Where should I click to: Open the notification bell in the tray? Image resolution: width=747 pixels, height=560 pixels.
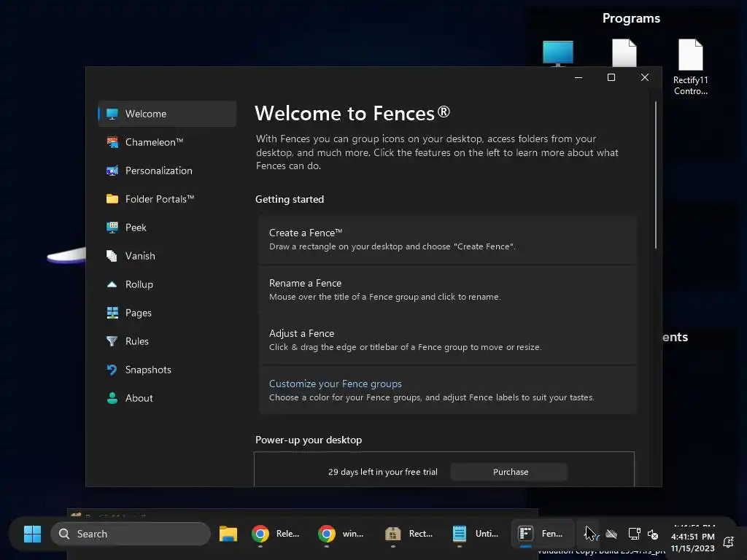[729, 542]
